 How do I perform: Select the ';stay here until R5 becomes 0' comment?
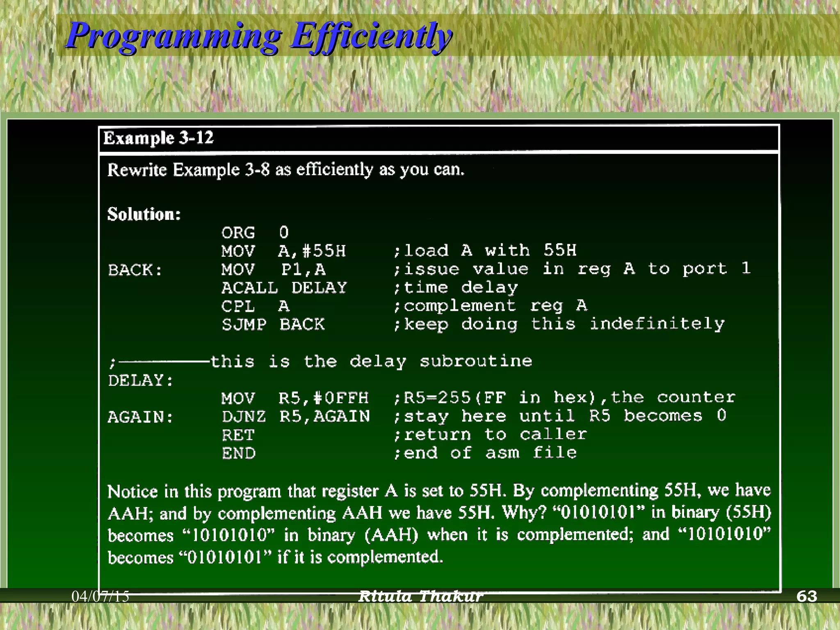click(560, 416)
